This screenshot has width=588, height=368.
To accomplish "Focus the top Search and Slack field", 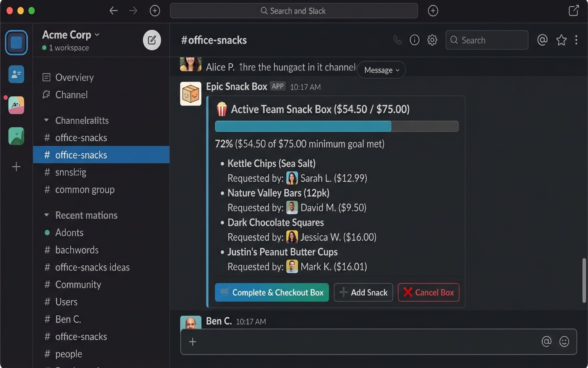I will [x=294, y=11].
